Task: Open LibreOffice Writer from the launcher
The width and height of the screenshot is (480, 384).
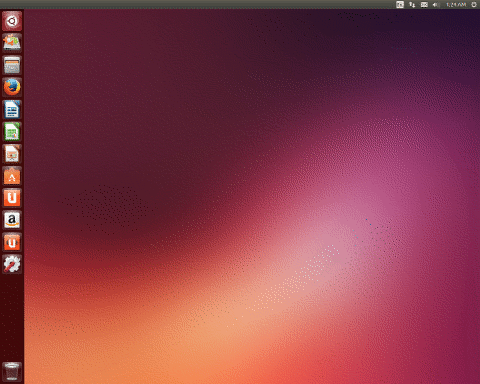Action: click(12, 109)
